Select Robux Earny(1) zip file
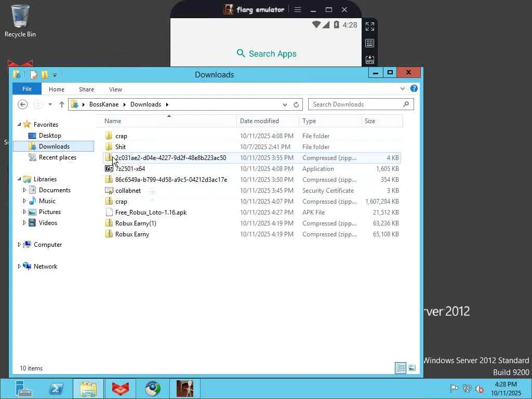The image size is (532, 399). click(252, 223)
